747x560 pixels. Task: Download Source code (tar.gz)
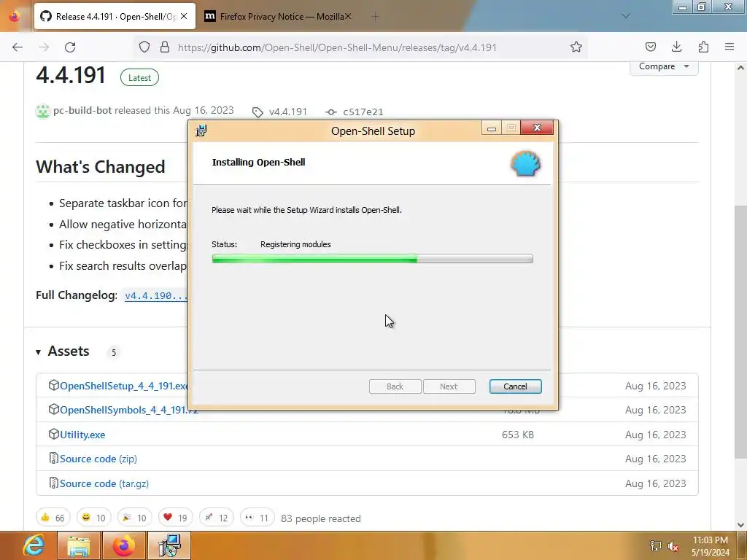click(104, 484)
